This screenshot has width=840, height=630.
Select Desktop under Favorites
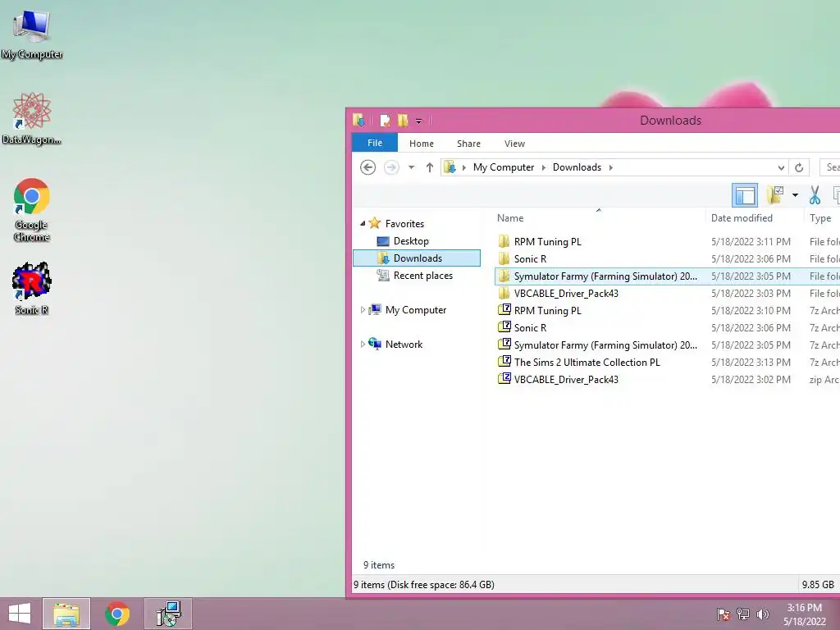(411, 241)
